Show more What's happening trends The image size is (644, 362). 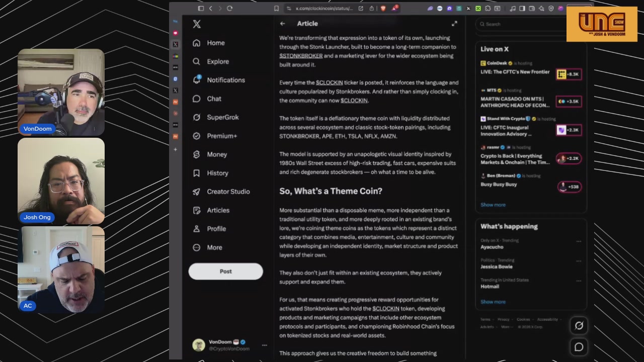point(493,302)
